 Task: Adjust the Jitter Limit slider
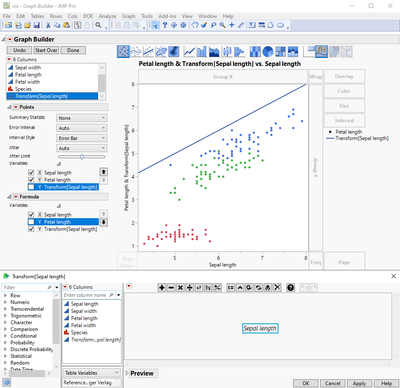(x=82, y=156)
